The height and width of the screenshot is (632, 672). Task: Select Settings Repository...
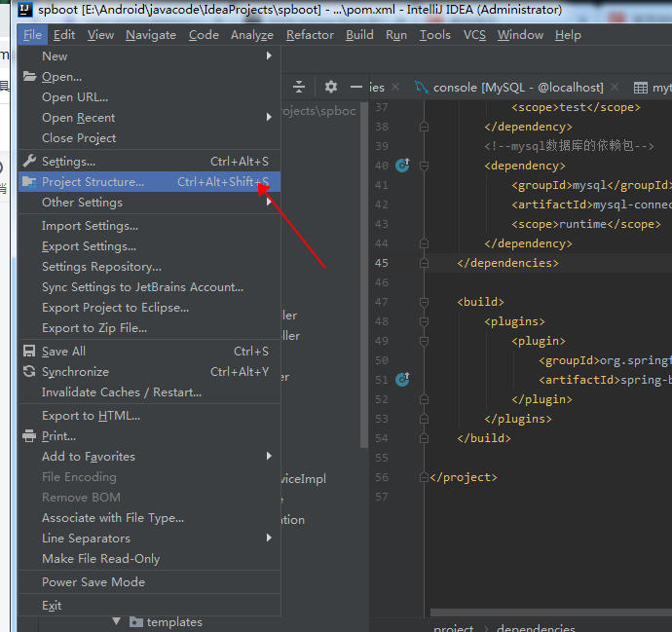pyautogui.click(x=150, y=267)
